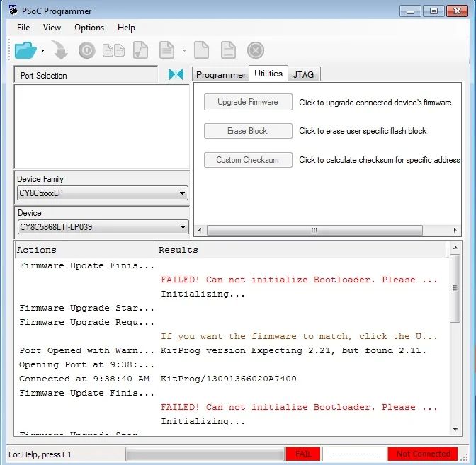This screenshot has height=465, width=476.
Task: Click "Click to upgrade connected device's firmware" text
Action: pyautogui.click(x=375, y=103)
